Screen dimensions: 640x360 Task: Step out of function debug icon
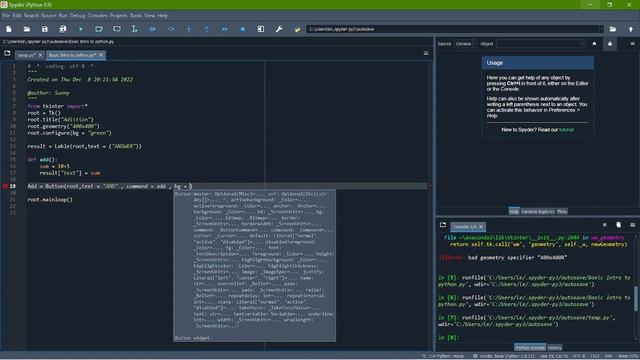[x=207, y=29]
